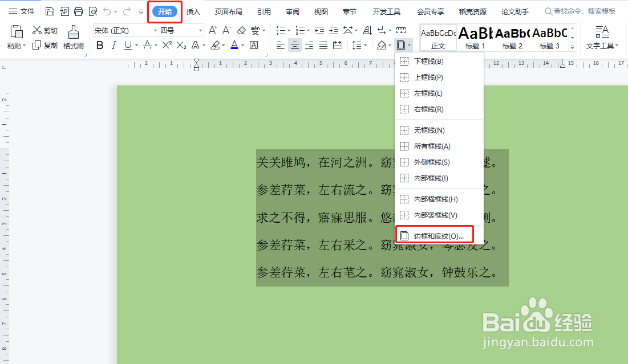Choose 所有框线 from the borders menu

433,146
